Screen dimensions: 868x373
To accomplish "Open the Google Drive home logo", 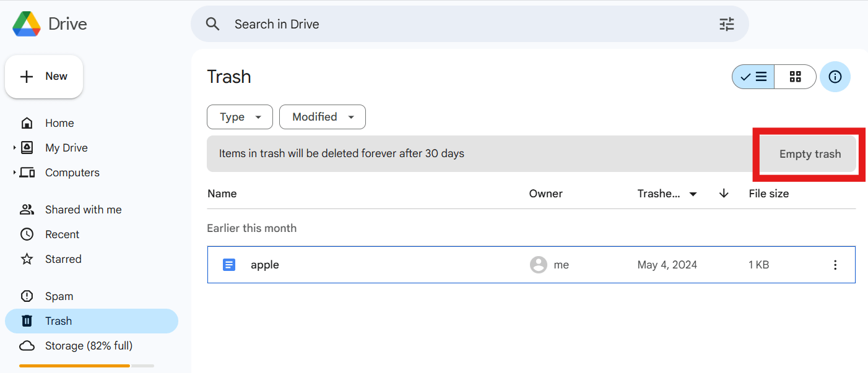I will coord(25,24).
